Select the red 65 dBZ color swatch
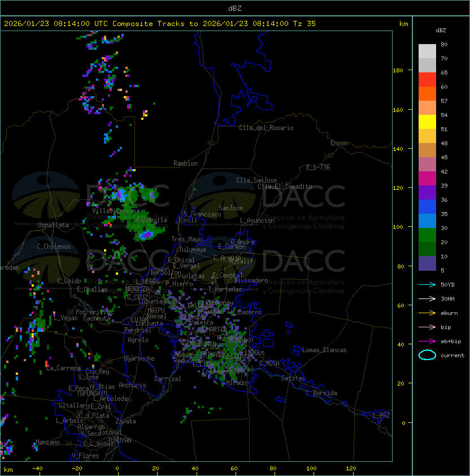Viewport: 470px width, 476px height. click(x=427, y=79)
